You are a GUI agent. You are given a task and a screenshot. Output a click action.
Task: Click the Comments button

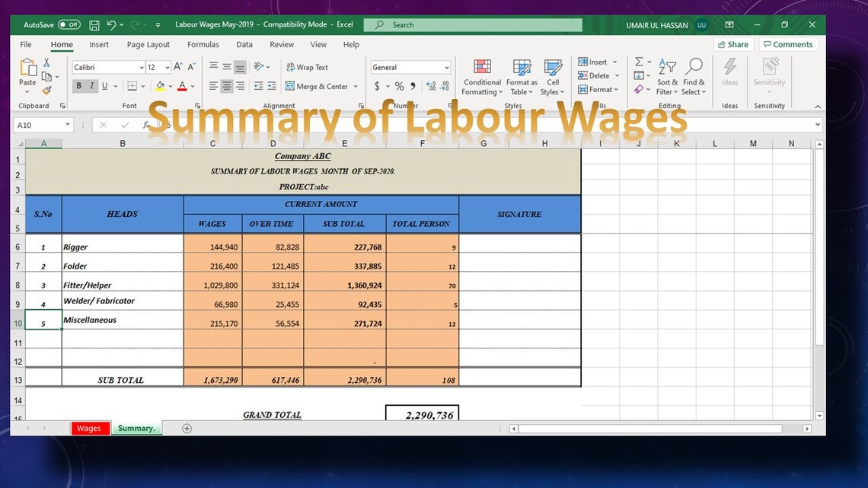tap(787, 44)
